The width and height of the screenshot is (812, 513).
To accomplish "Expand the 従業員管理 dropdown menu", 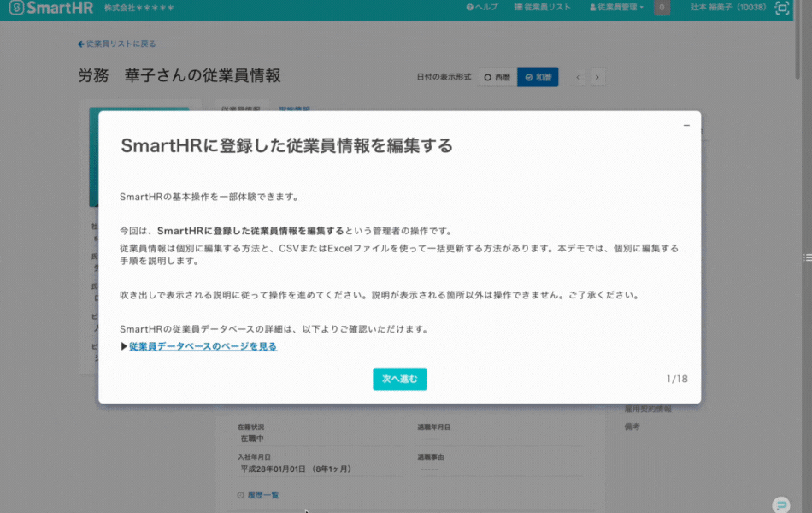I will coord(616,8).
